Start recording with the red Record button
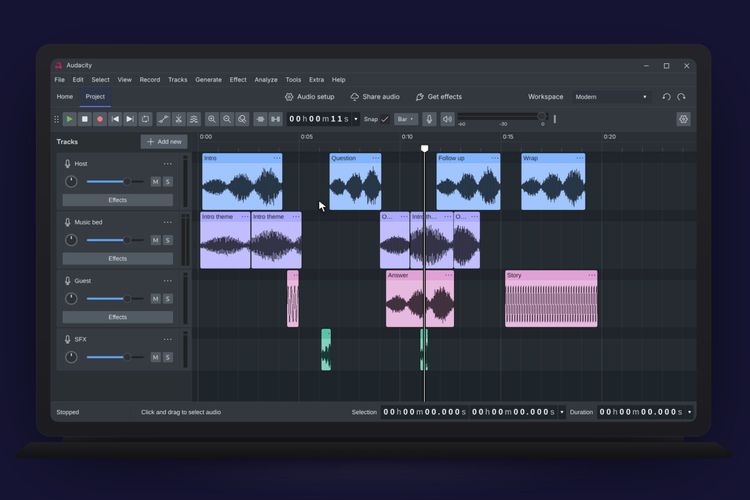 click(x=100, y=119)
